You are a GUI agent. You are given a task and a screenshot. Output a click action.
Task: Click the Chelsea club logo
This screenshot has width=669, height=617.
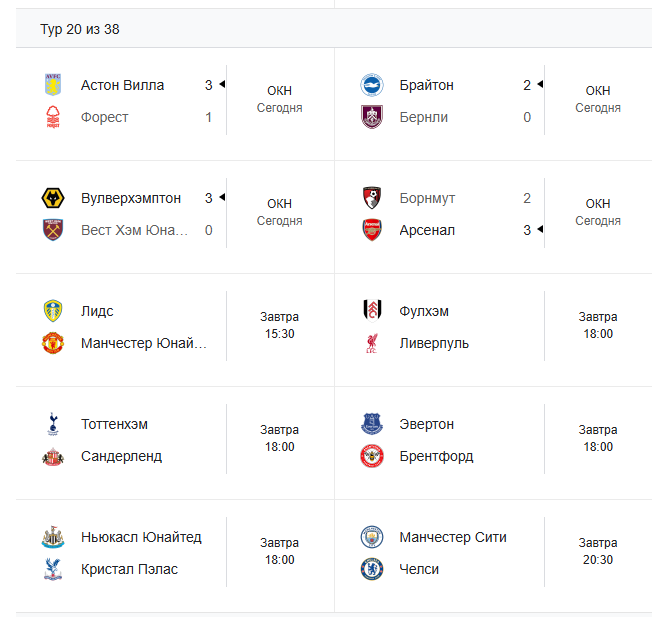pyautogui.click(x=372, y=569)
